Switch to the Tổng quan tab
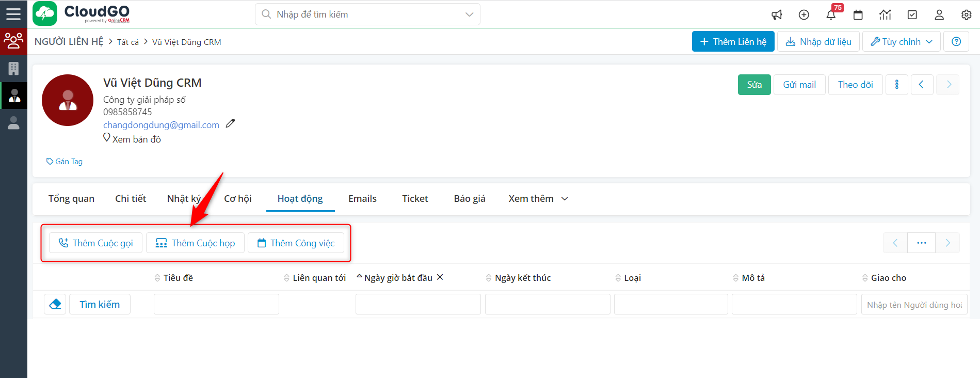 71,199
